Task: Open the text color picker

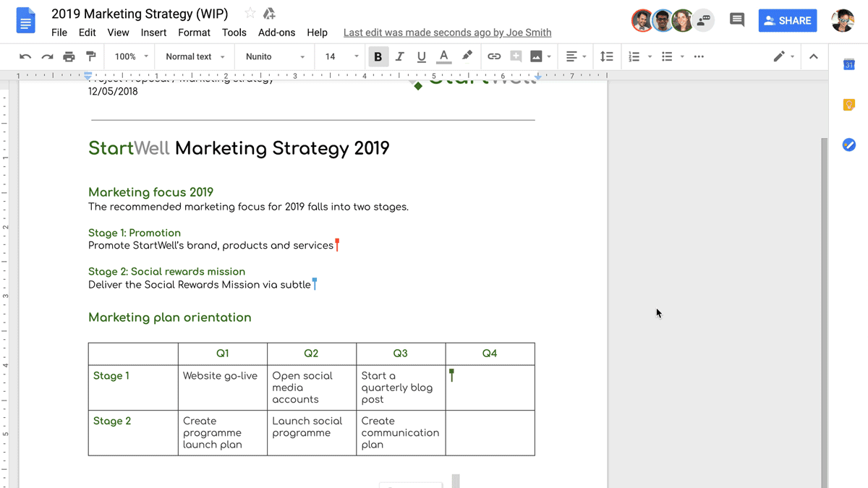Action: pos(443,56)
